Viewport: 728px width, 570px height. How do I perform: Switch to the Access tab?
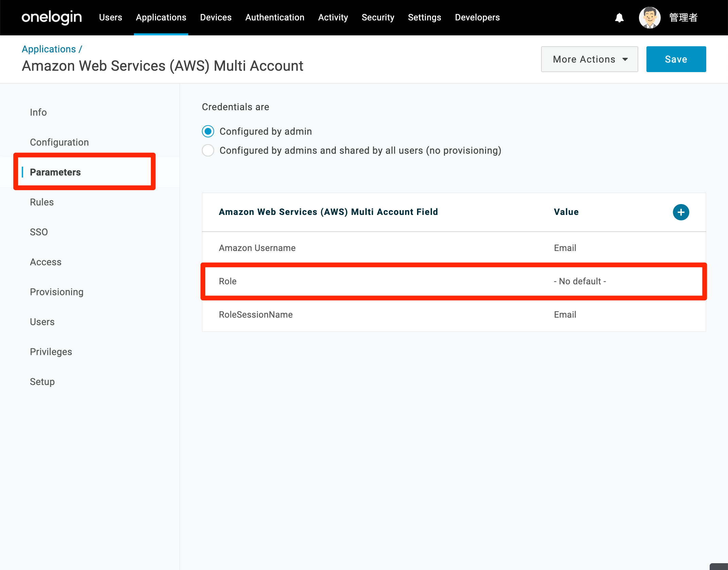click(x=46, y=262)
